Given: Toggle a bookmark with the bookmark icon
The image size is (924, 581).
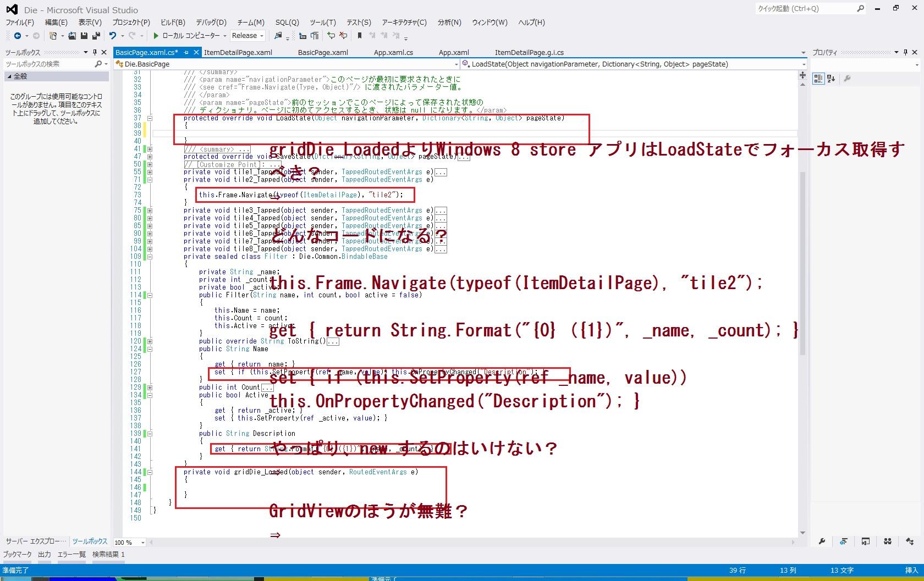Looking at the screenshot, I should pos(360,36).
